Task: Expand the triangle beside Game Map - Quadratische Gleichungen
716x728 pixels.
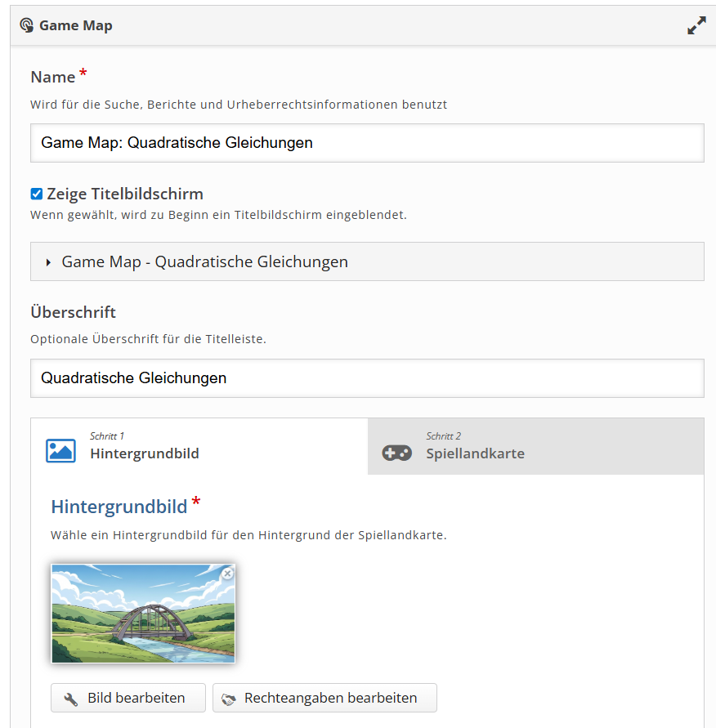Action: [49, 262]
